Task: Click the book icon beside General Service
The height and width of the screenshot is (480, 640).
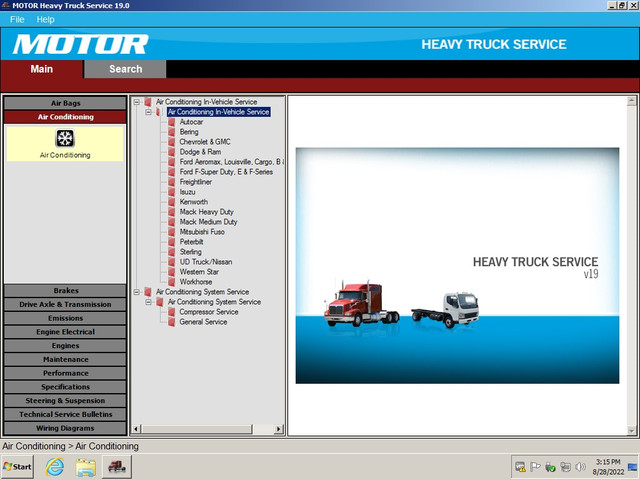Action: tap(171, 322)
